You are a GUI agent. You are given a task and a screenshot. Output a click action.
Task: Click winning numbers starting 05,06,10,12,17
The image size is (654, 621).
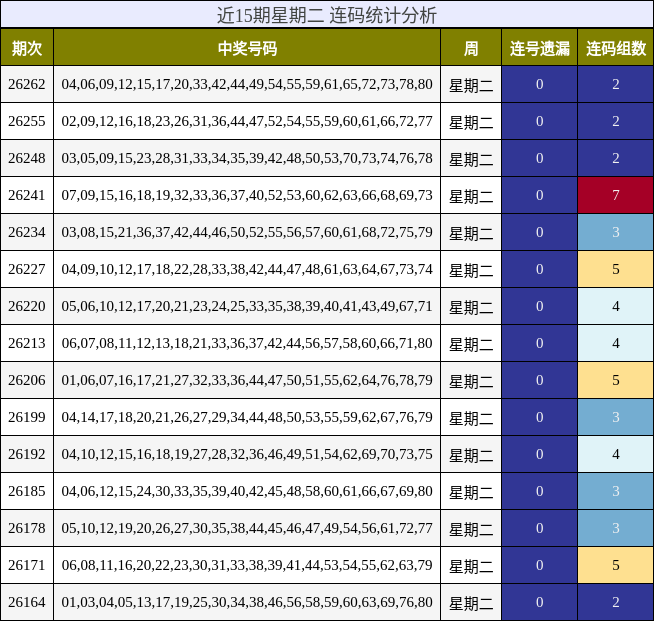247,306
